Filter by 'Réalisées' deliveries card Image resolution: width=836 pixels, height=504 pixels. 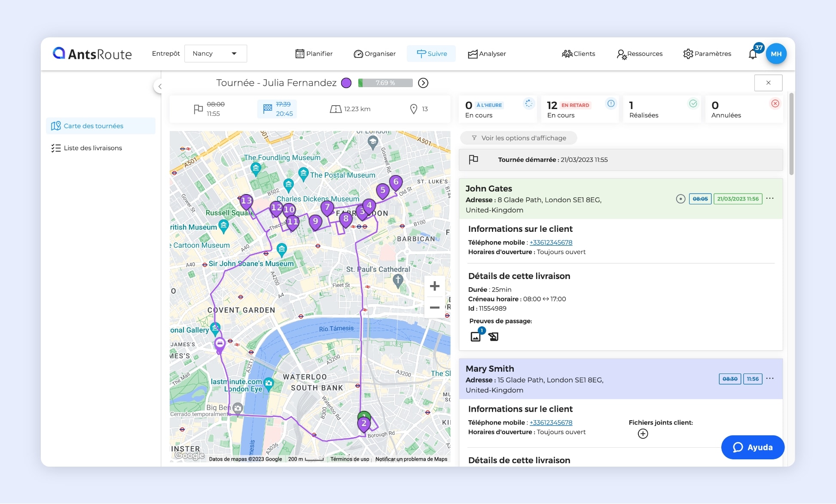point(662,109)
